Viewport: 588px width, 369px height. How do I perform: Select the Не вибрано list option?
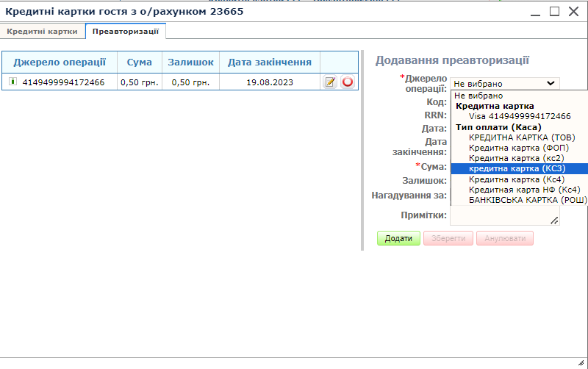point(478,96)
